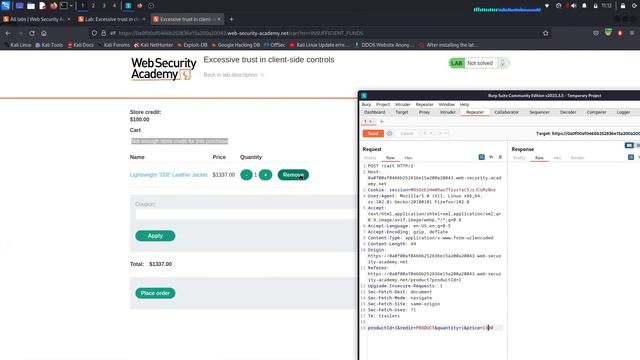Click the red extension icon in Firefox toolbar

pos(620,33)
